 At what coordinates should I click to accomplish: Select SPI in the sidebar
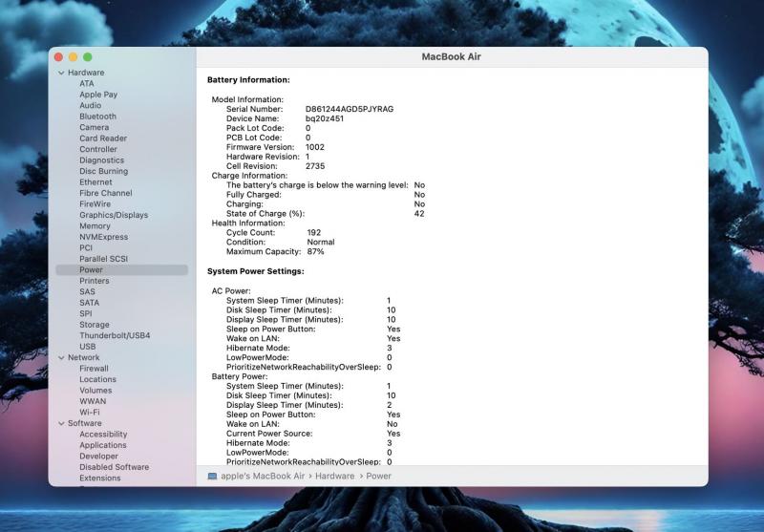click(86, 313)
